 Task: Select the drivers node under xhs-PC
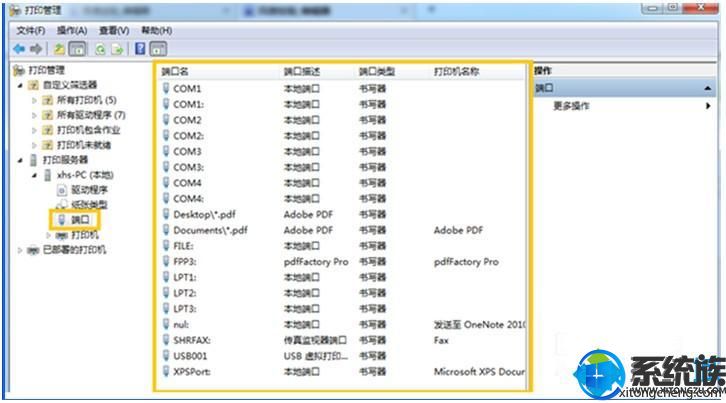coord(89,190)
